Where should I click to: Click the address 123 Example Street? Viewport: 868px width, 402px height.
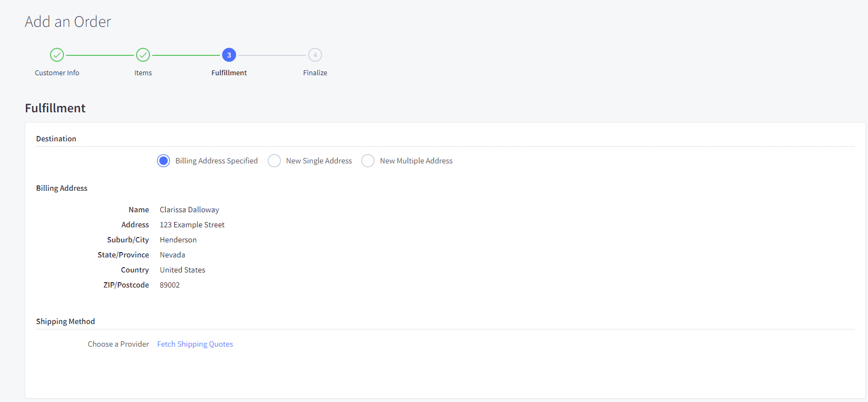(x=192, y=225)
